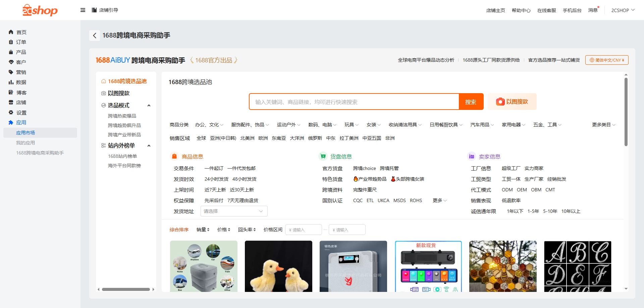The width and height of the screenshot is (644, 308).
Task: Open 数据 data chart icon in sidebar
Action: tap(11, 82)
